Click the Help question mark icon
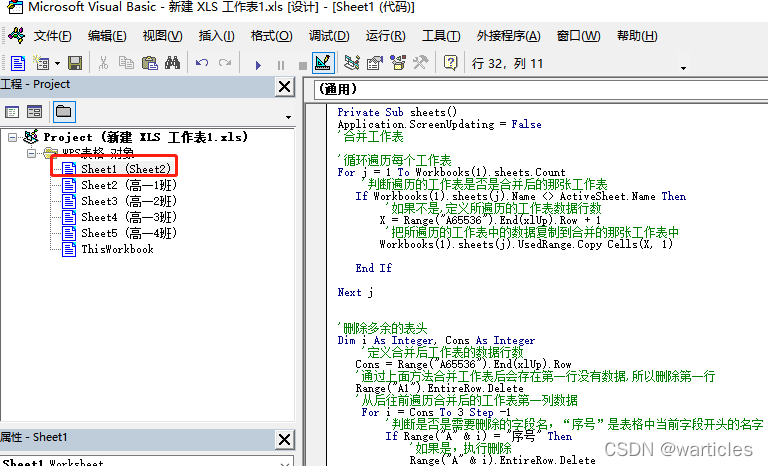Image resolution: width=768 pixels, height=466 pixels. click(450, 63)
